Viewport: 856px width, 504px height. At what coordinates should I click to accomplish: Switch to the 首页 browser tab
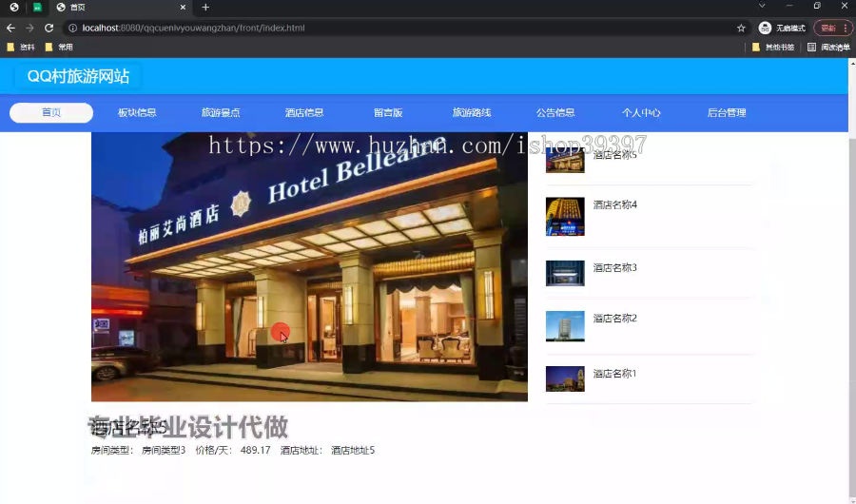(x=121, y=7)
